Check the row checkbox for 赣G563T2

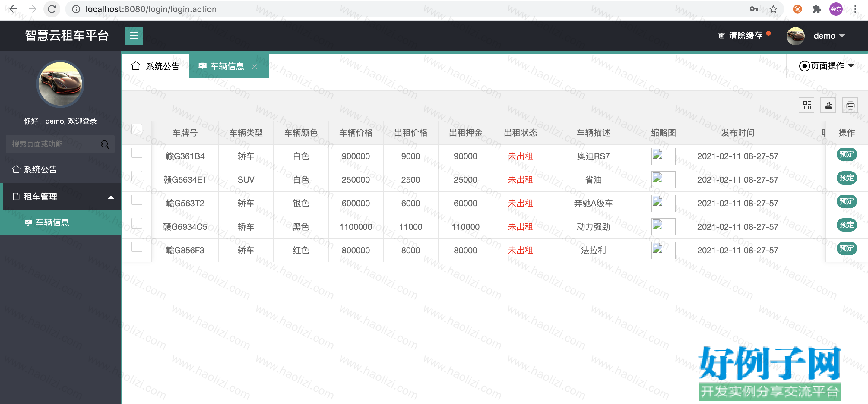tap(137, 200)
